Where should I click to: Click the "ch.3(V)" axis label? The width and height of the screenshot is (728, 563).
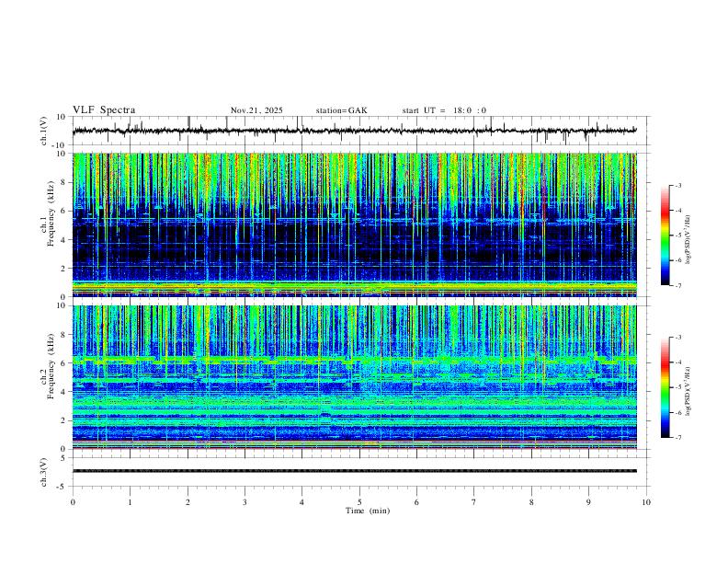coord(44,473)
